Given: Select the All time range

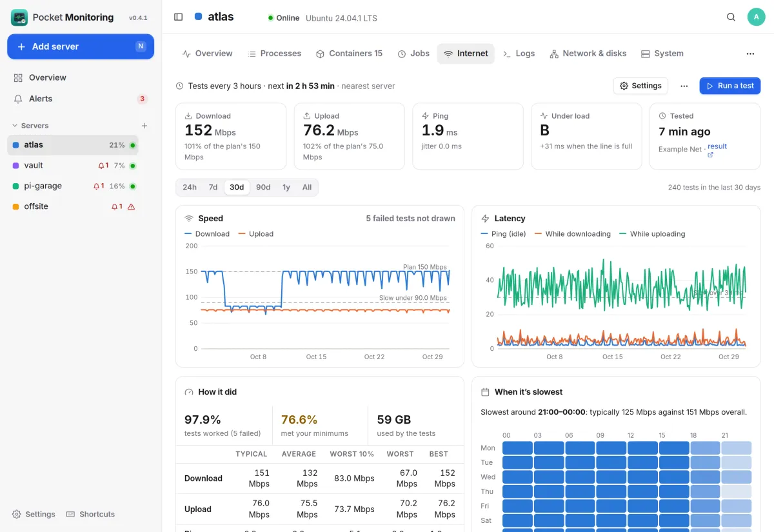Looking at the screenshot, I should pyautogui.click(x=307, y=188).
